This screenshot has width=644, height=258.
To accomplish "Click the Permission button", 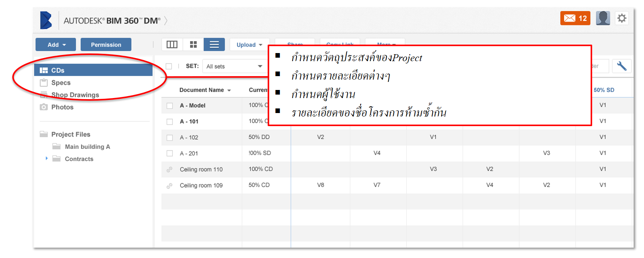I will [x=106, y=45].
